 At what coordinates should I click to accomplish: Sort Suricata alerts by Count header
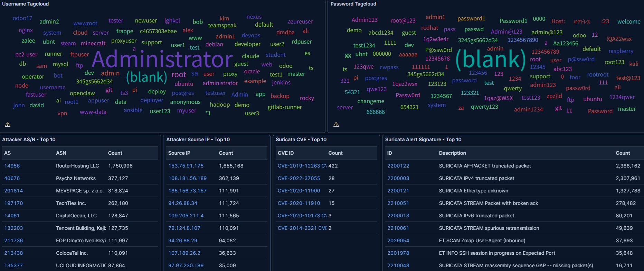623,153
